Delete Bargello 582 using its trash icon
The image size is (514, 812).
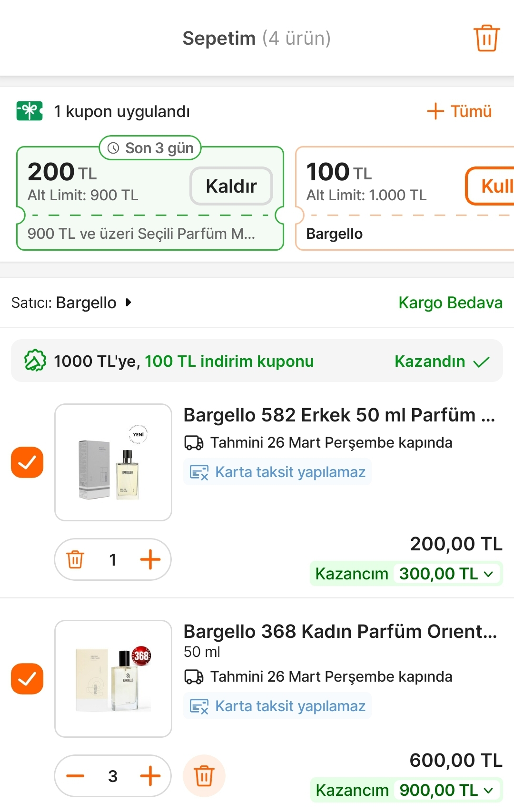75,559
